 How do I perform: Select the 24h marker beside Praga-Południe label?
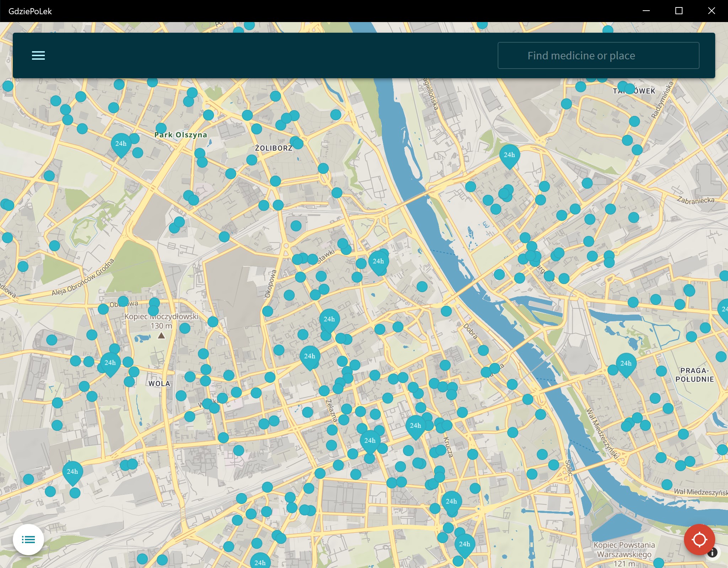coord(626,364)
